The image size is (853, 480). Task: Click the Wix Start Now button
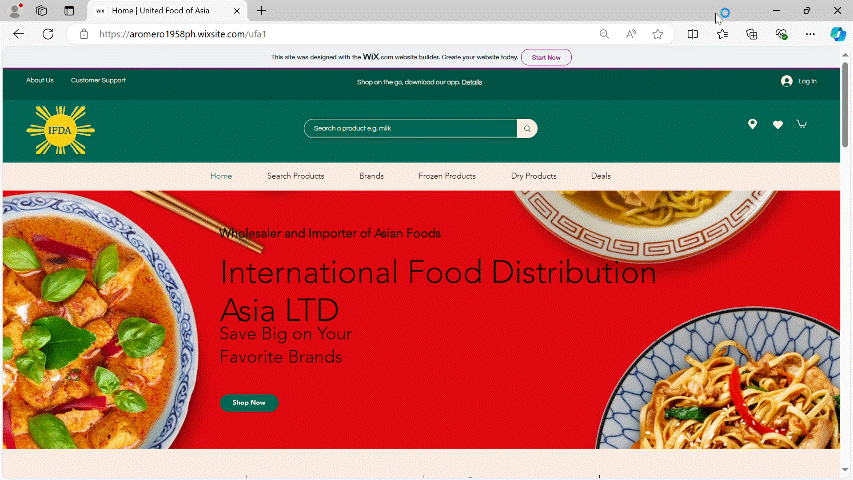[x=546, y=57]
